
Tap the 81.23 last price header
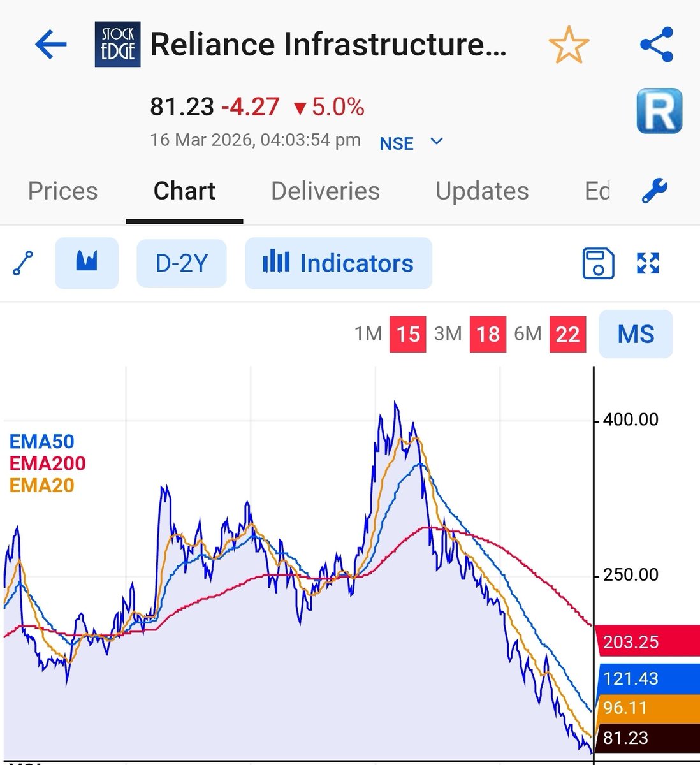click(x=182, y=107)
